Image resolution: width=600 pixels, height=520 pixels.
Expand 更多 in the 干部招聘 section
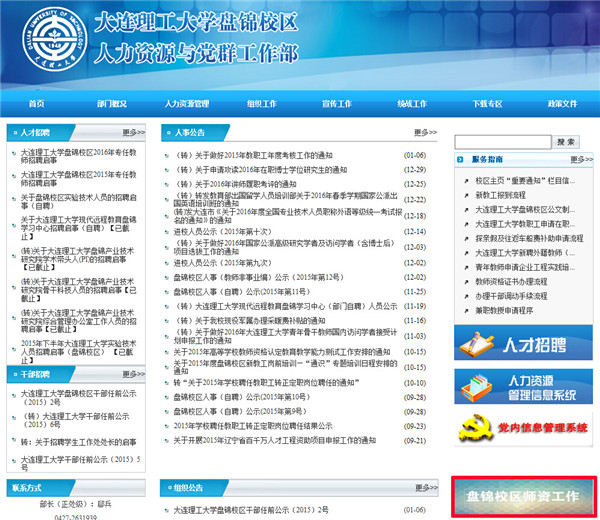(135, 373)
